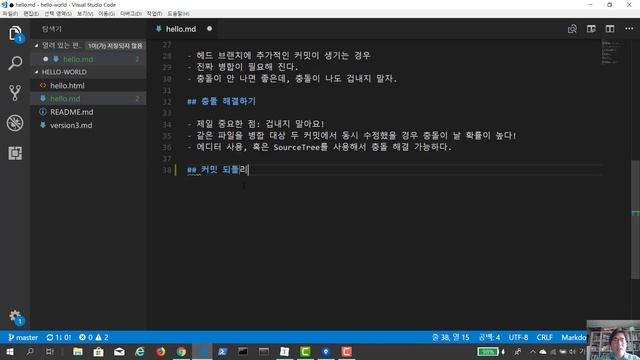This screenshot has height=360, width=640.
Task: Open Microsoft Store from the taskbar
Action: tap(98, 352)
